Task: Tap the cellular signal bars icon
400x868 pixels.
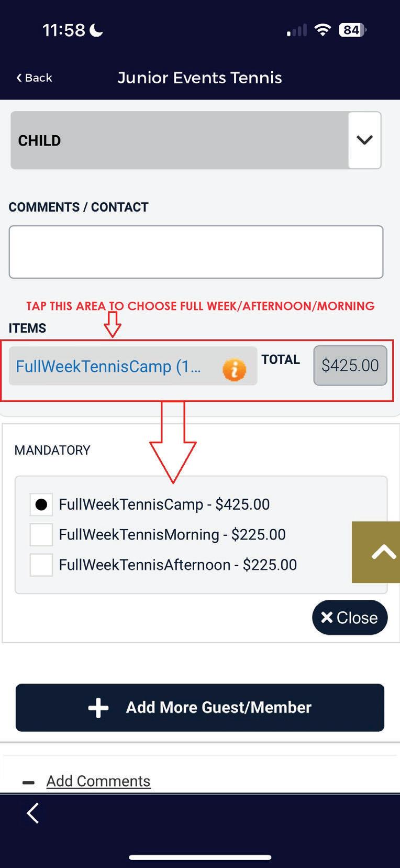Action: [296, 31]
